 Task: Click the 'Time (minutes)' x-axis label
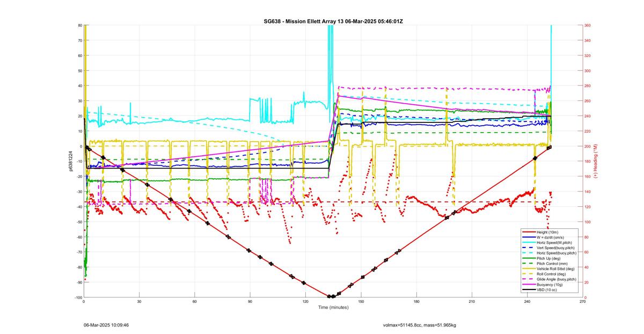point(333,308)
